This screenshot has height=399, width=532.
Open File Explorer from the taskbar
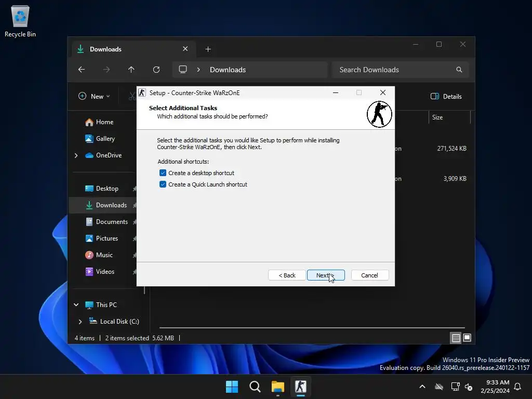[x=278, y=387]
